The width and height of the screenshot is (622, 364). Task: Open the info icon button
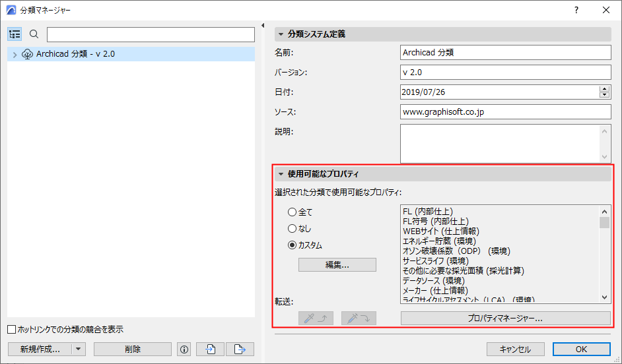pos(184,349)
